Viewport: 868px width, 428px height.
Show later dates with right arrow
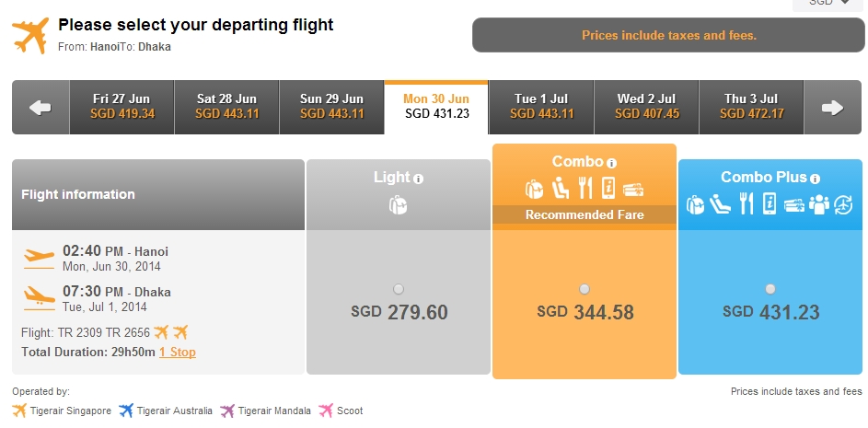click(x=832, y=108)
